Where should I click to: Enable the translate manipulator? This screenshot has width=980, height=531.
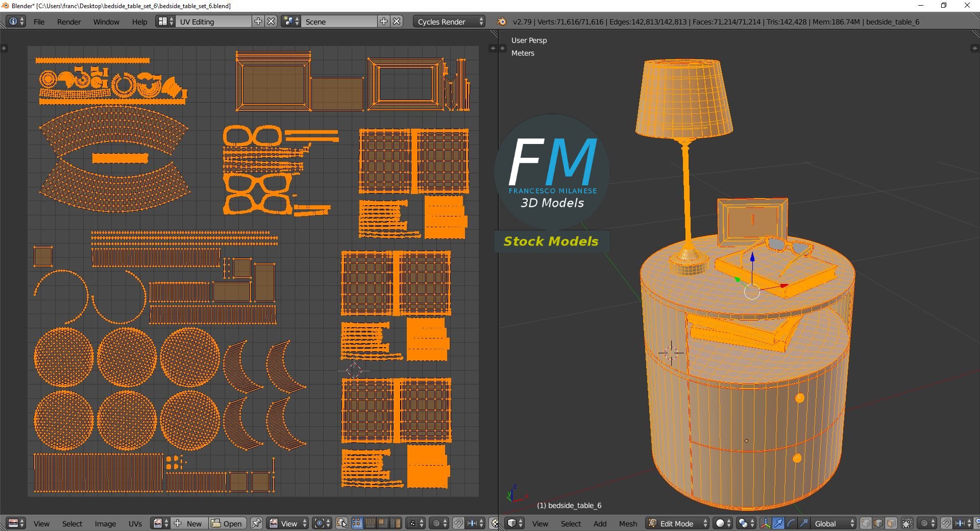pos(778,523)
